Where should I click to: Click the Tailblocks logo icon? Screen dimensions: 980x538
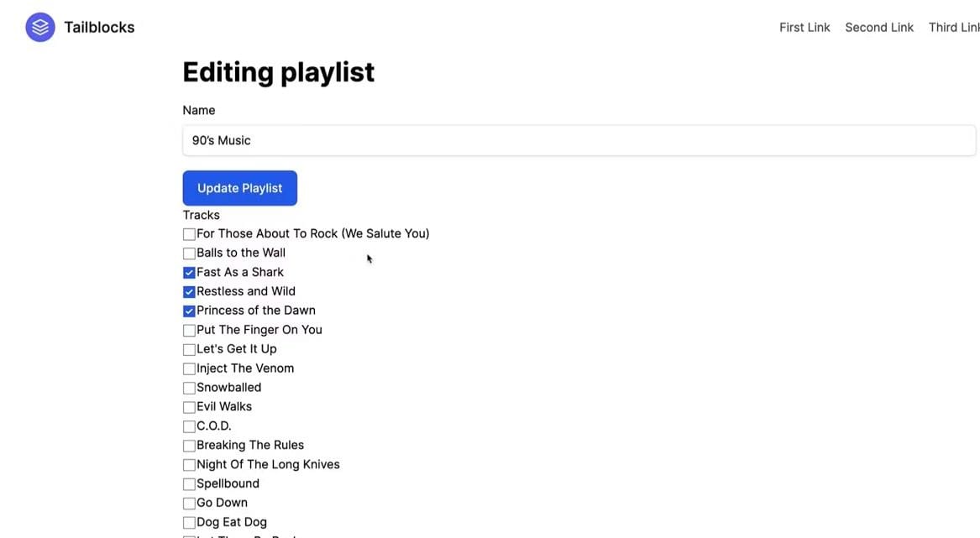click(40, 28)
